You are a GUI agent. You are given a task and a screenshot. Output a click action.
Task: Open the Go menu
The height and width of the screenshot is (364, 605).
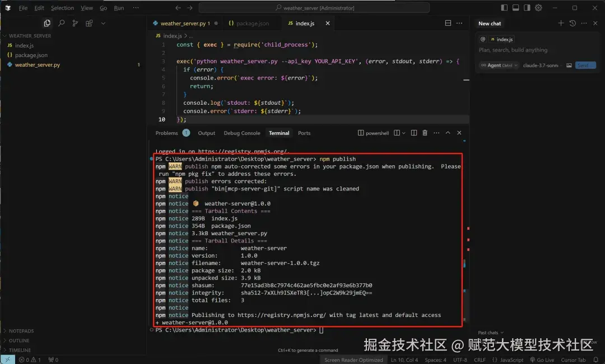point(104,8)
